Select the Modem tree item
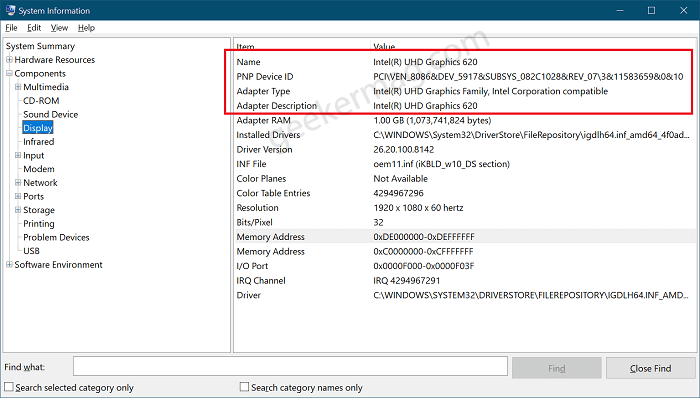 click(39, 169)
